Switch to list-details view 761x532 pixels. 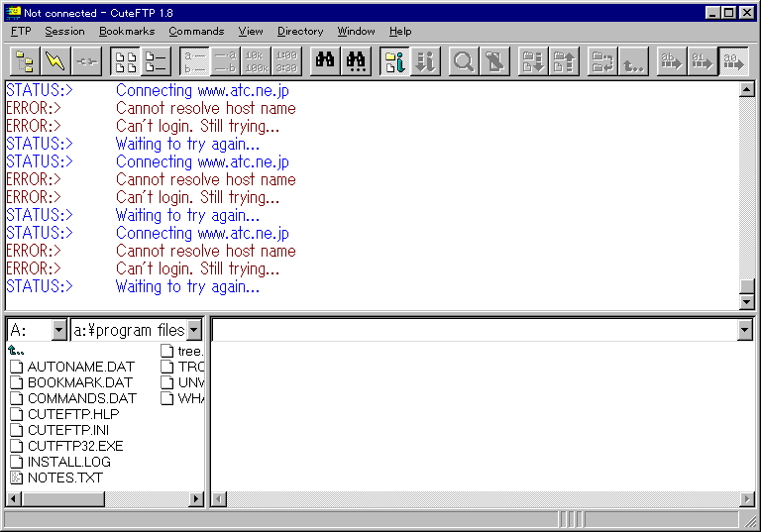coord(156,61)
